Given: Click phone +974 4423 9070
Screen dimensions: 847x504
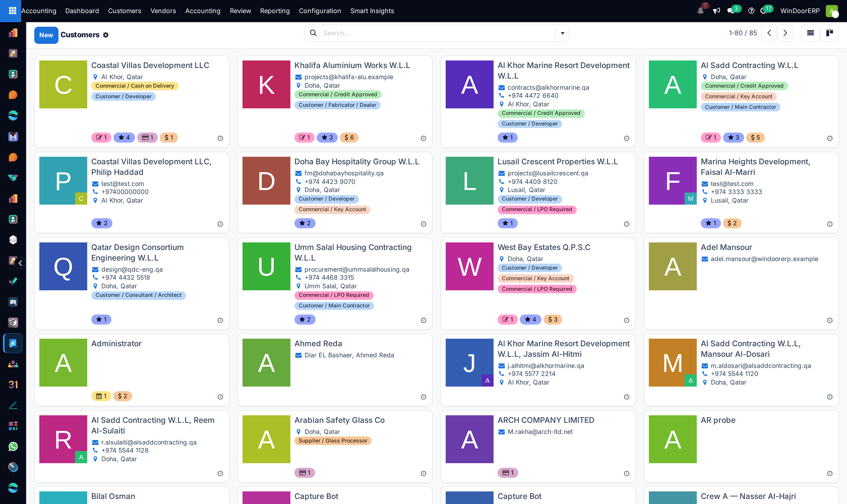Looking at the screenshot, I should coord(329,182).
